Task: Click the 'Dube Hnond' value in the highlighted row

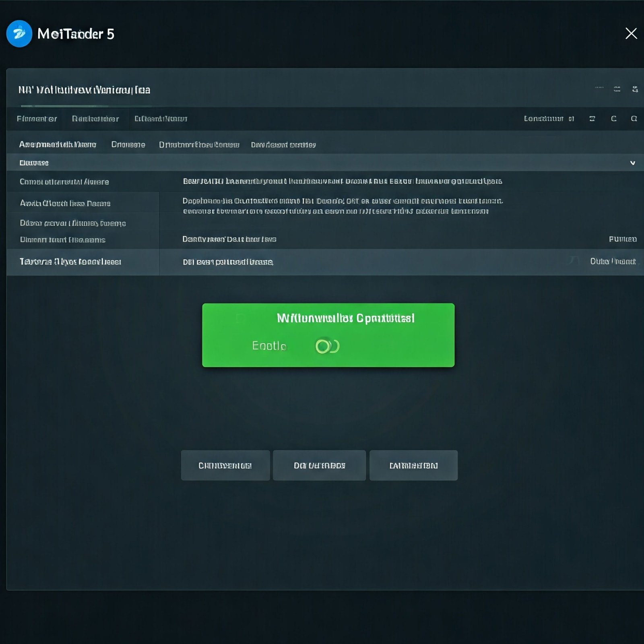Action: (x=613, y=262)
